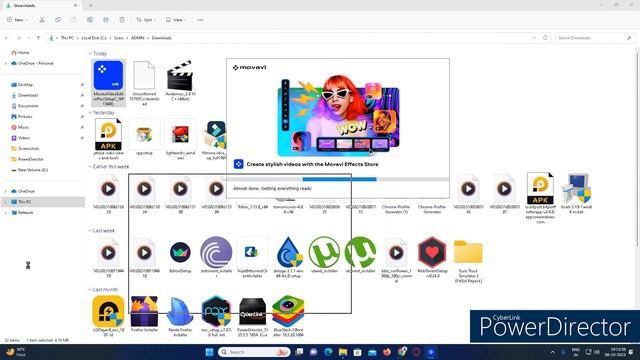Viewport: 640px width, 360px height.
Task: Click the Downloads window tab
Action: click(41, 6)
